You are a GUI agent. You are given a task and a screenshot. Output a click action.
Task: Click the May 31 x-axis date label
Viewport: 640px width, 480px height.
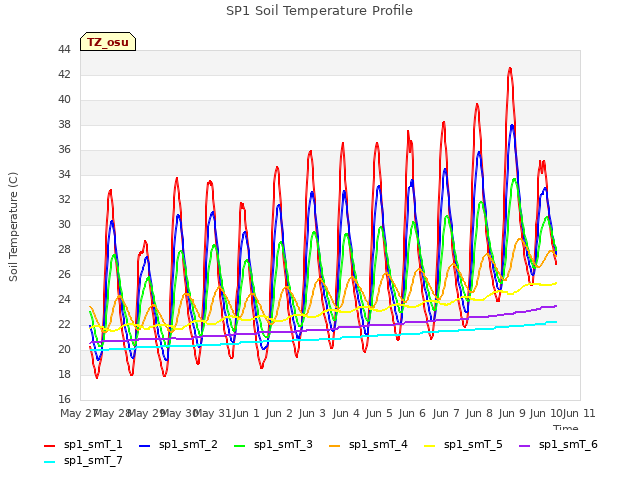212,413
